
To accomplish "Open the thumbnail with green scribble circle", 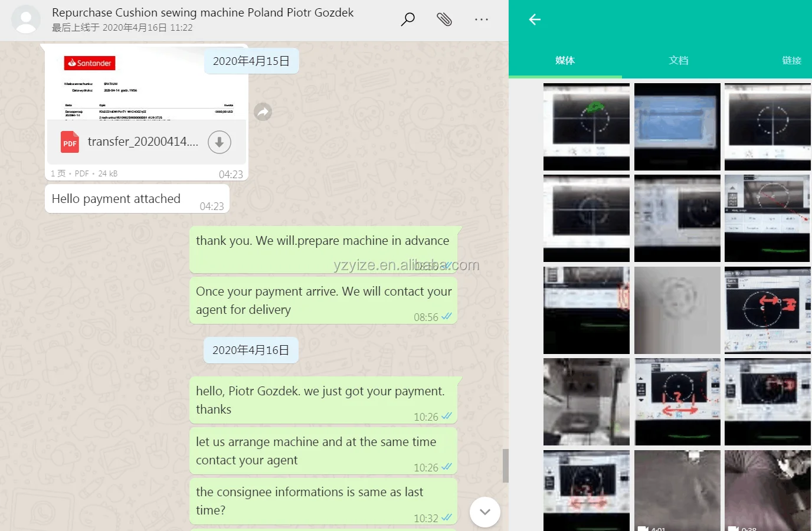I will [586, 126].
